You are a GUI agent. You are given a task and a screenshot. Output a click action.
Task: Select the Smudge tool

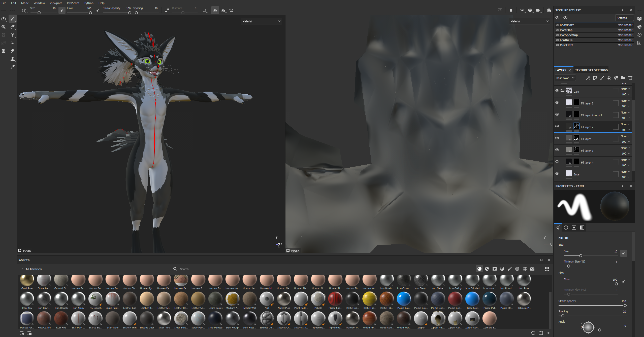tap(12, 51)
